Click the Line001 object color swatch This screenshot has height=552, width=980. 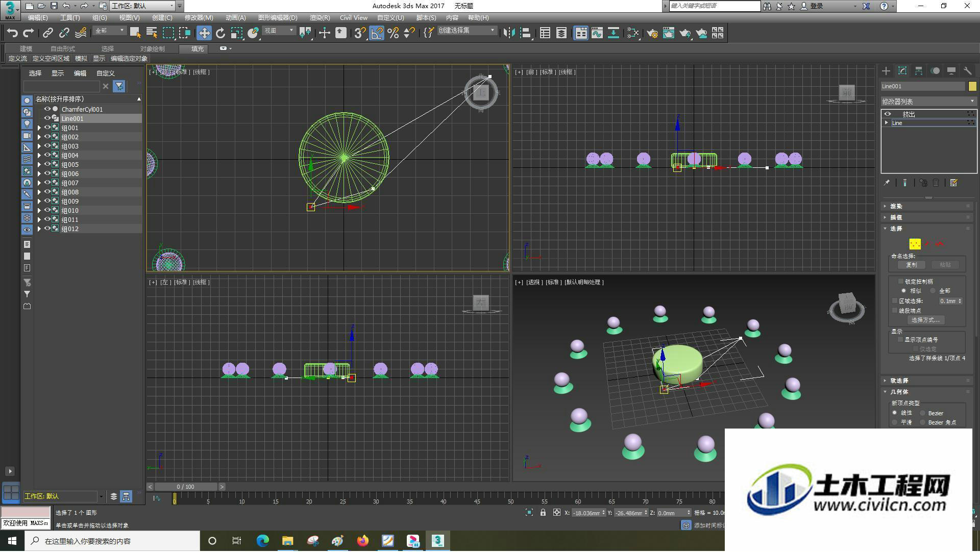972,86
